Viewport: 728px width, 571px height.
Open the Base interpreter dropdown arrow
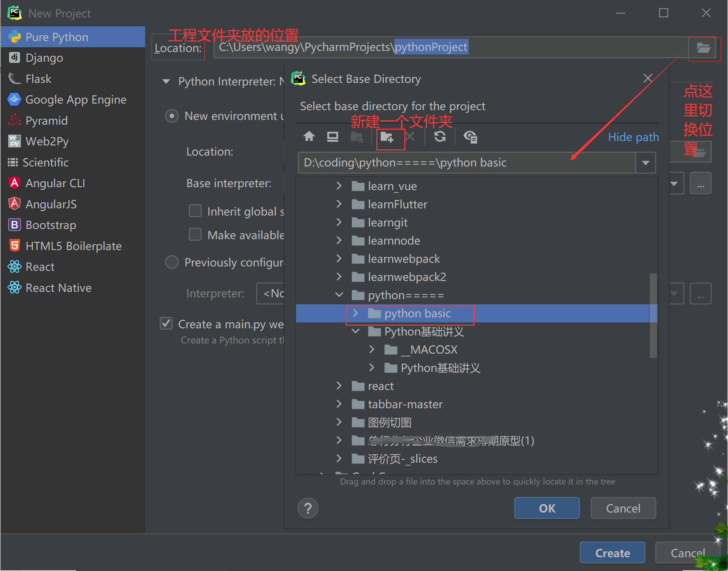[674, 184]
